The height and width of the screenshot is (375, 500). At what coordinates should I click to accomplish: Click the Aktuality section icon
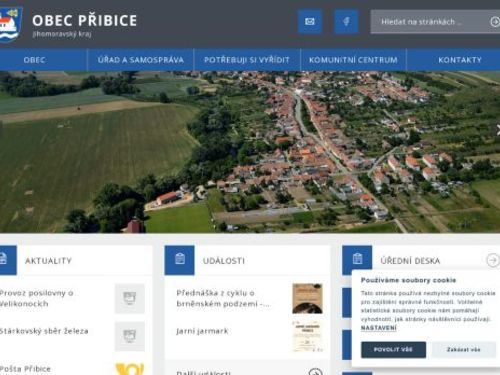coord(7,260)
